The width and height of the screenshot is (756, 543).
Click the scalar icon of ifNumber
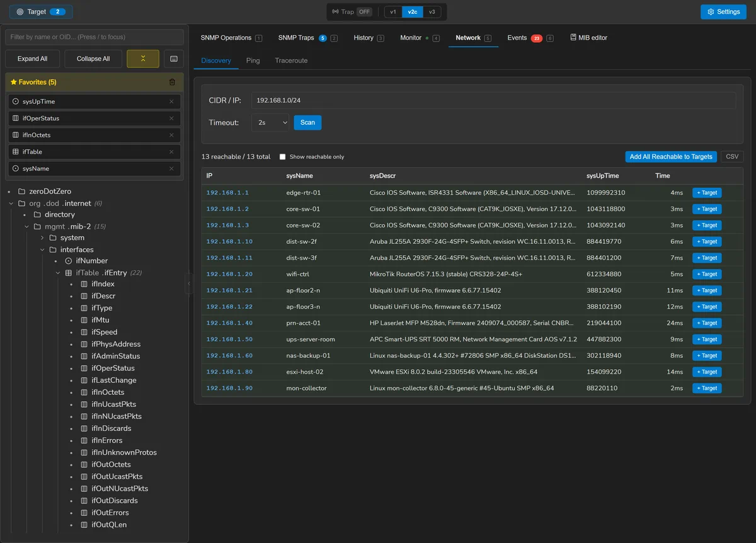tap(69, 261)
